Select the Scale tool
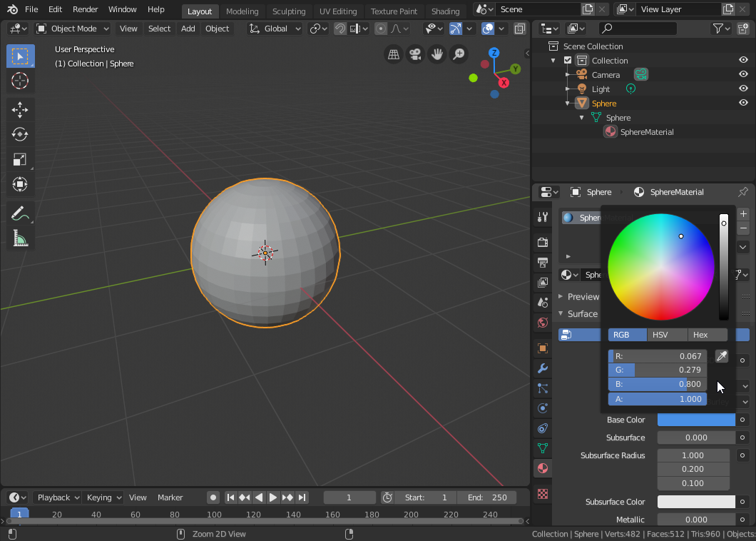The width and height of the screenshot is (756, 541). [x=20, y=159]
